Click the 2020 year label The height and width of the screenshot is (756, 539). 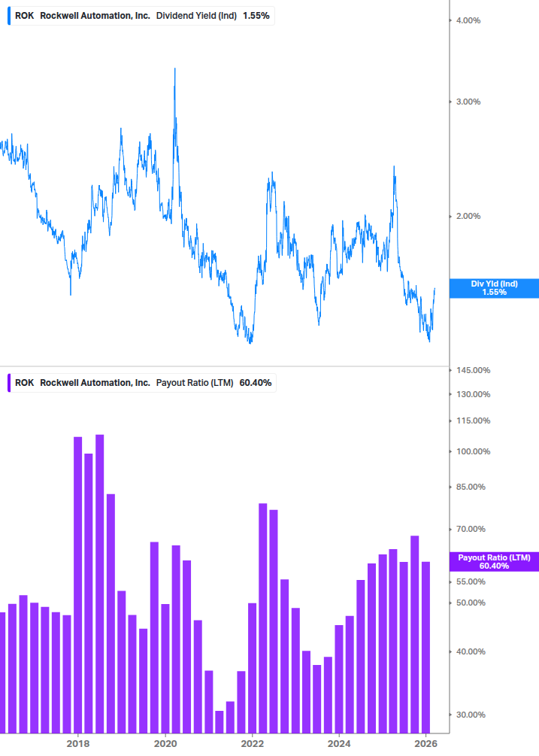pos(165,744)
